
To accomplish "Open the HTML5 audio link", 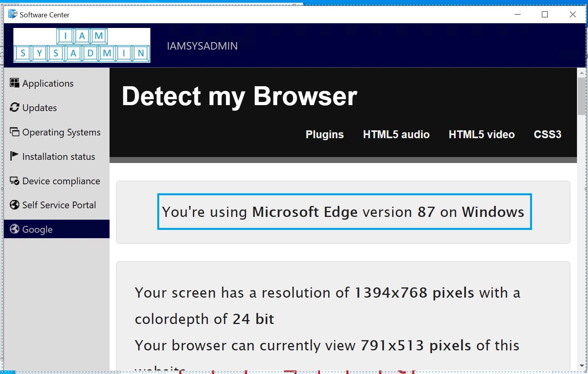I will tap(396, 135).
